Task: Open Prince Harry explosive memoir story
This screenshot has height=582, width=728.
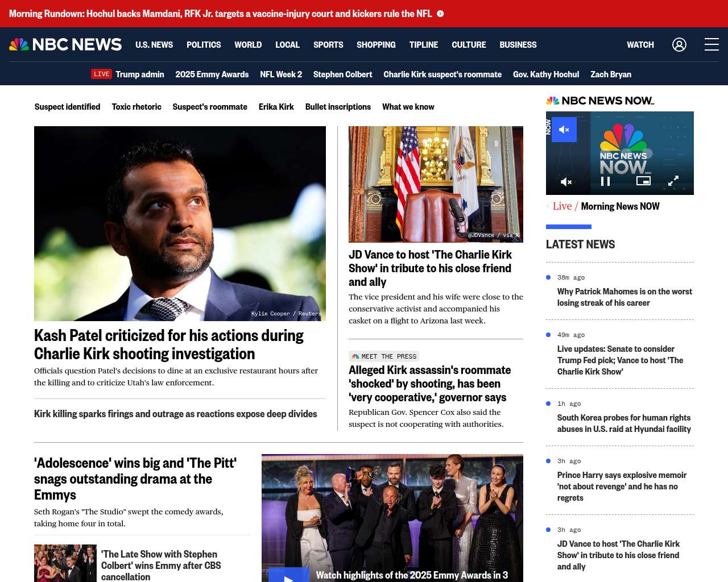Action: tap(622, 487)
